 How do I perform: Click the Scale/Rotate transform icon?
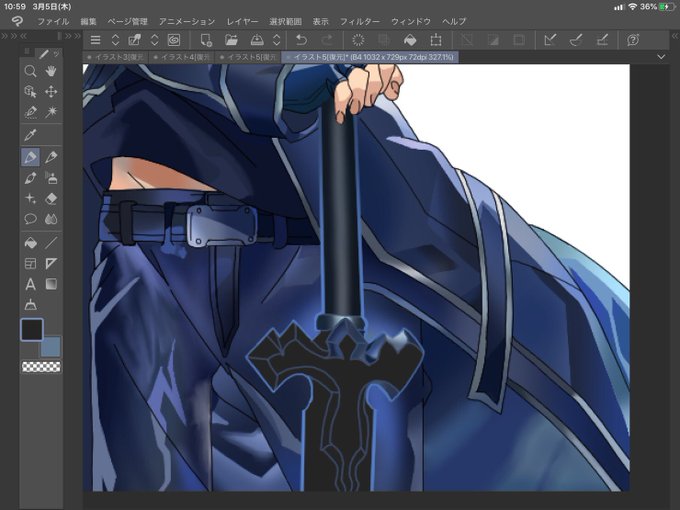(436, 40)
